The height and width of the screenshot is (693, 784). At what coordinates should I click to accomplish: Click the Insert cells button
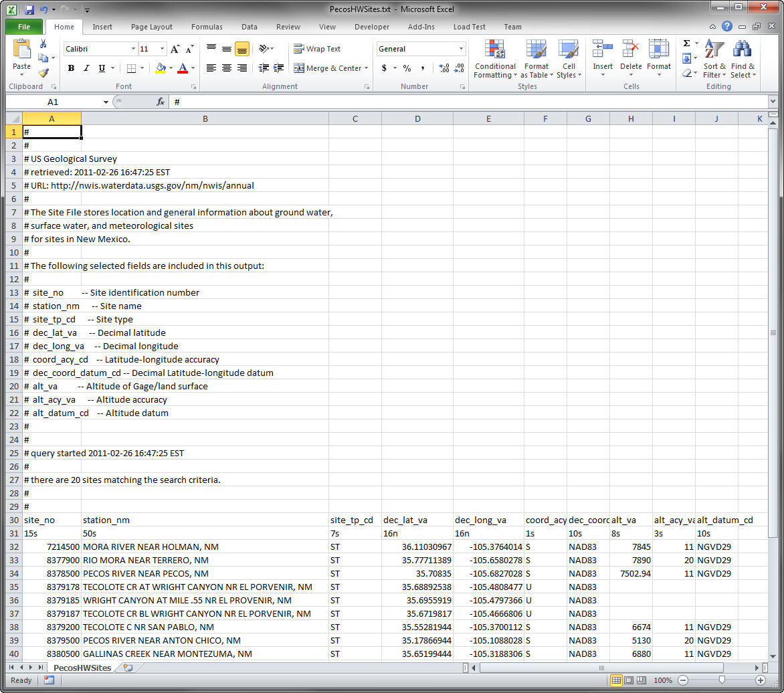603,58
